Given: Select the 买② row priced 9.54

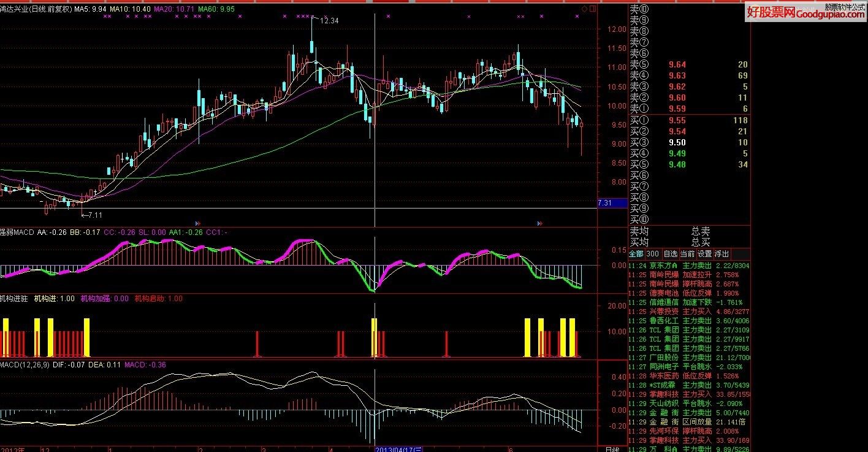Looking at the screenshot, I should click(690, 131).
